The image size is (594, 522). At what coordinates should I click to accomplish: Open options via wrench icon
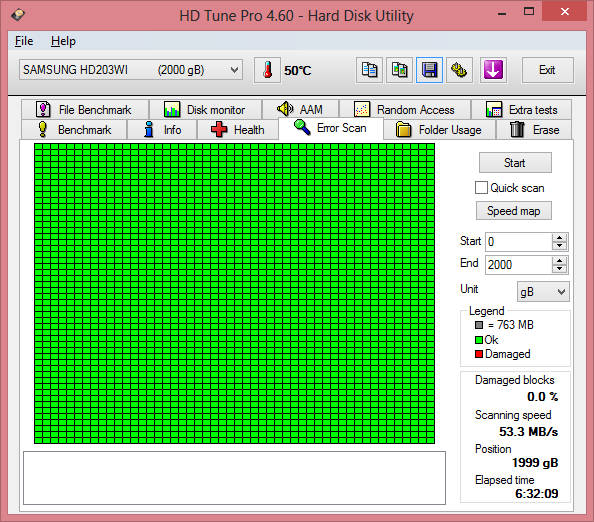click(459, 70)
